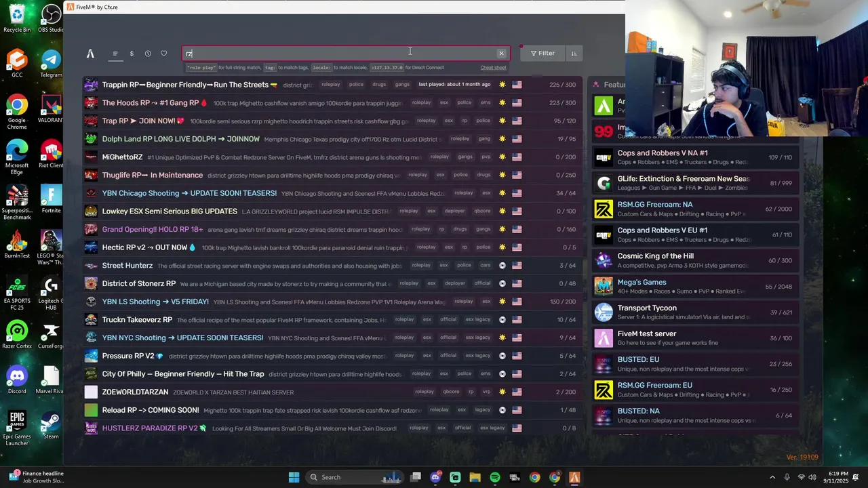Viewport: 868px width, 488px height.
Task: Open File Explorer from taskbar
Action: coord(475,477)
